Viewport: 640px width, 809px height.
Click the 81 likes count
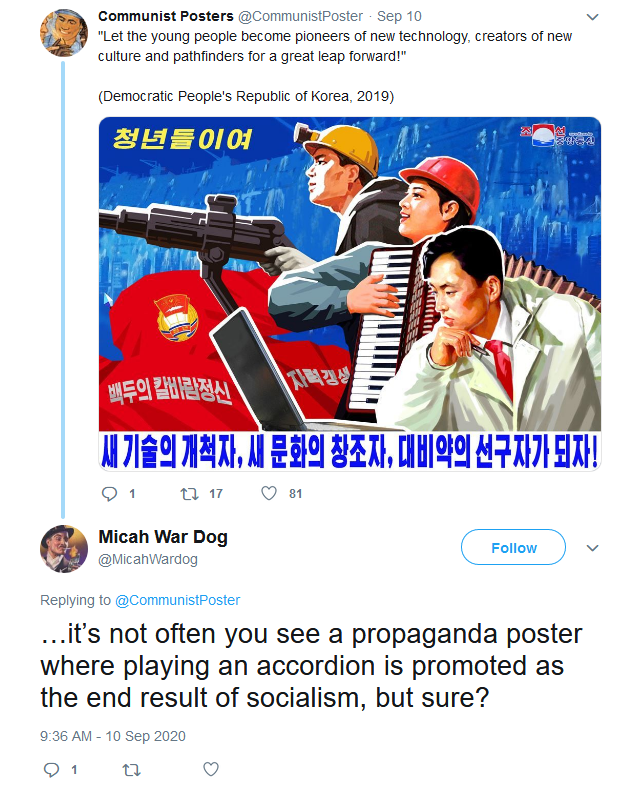[295, 494]
